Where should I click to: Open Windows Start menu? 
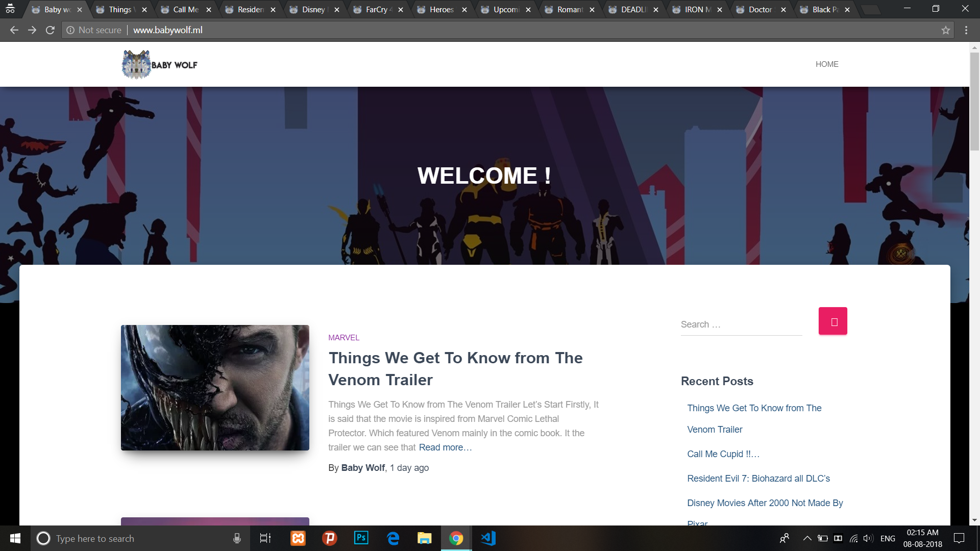(15, 538)
